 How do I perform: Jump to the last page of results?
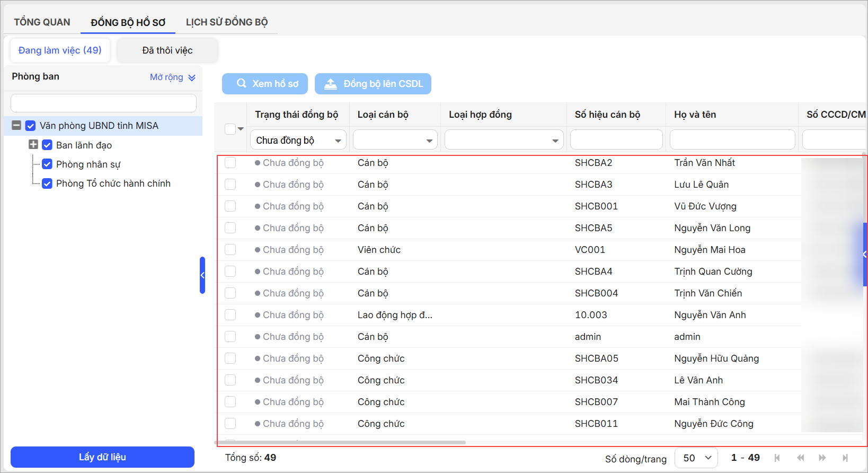(x=845, y=458)
